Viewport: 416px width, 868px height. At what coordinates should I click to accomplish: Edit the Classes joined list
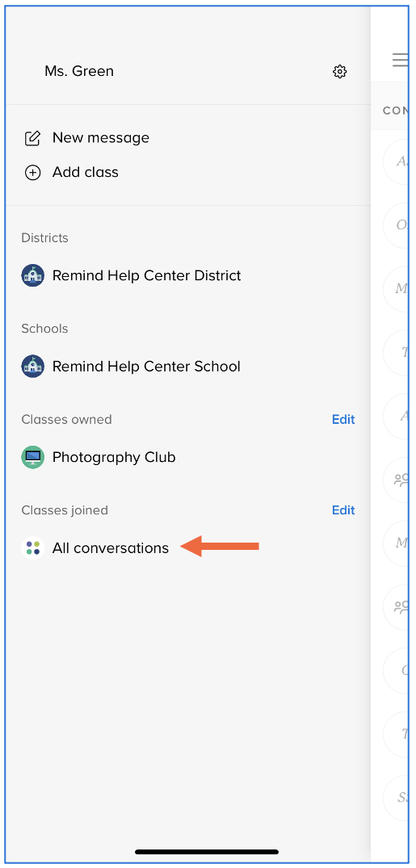click(x=343, y=509)
